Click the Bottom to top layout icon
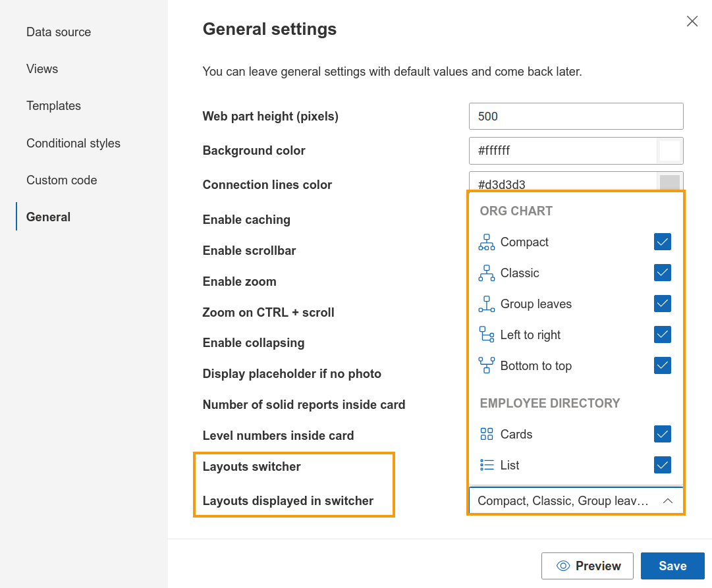The width and height of the screenshot is (712, 588). point(486,365)
